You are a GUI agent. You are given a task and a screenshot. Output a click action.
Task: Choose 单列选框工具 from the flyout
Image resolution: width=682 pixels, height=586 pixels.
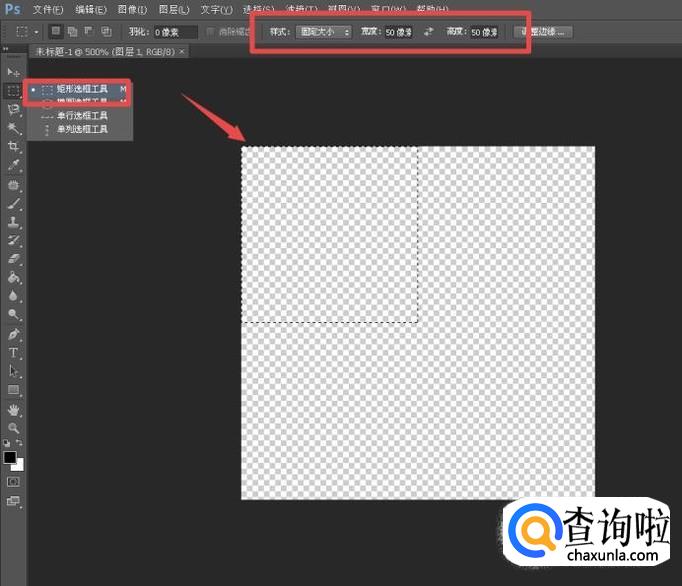click(80, 129)
